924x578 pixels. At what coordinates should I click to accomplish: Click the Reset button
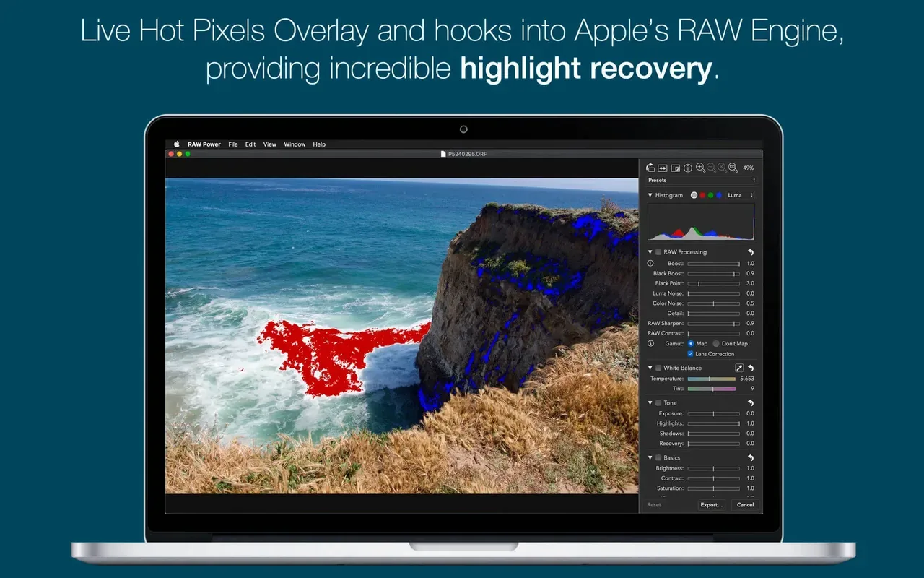coord(654,504)
